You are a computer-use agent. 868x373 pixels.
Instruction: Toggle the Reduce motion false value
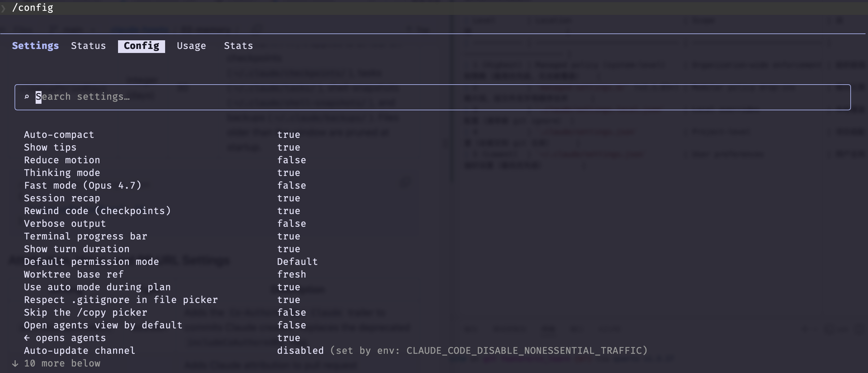tap(292, 160)
